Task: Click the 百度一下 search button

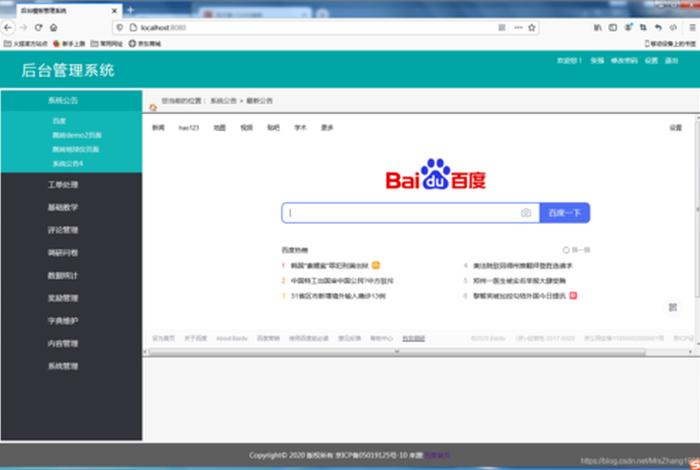Action: (x=565, y=213)
